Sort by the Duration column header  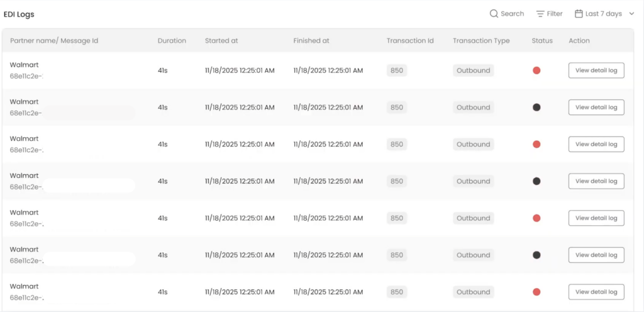[172, 41]
